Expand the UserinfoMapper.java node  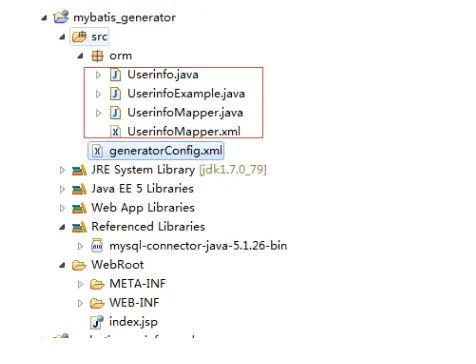point(98,113)
